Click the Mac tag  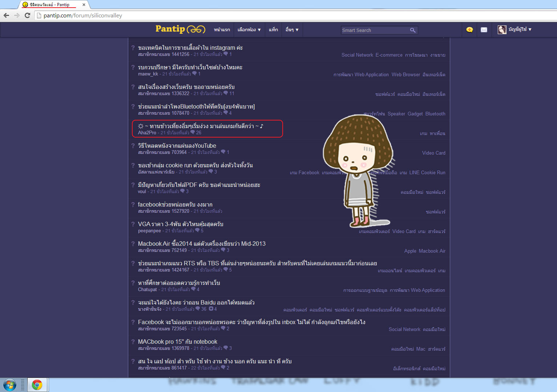(421, 349)
